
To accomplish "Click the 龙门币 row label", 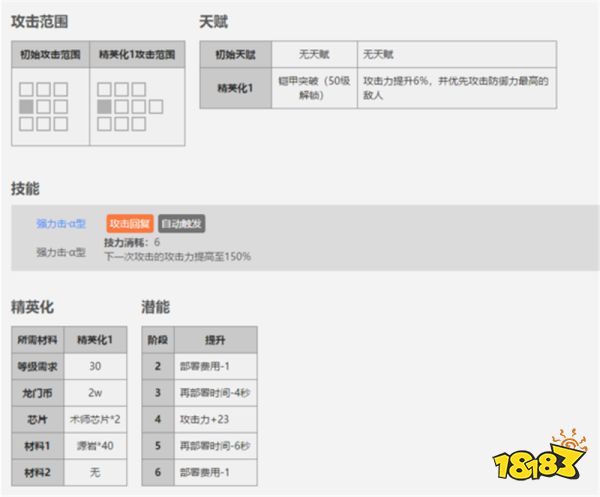I will pyautogui.click(x=37, y=392).
